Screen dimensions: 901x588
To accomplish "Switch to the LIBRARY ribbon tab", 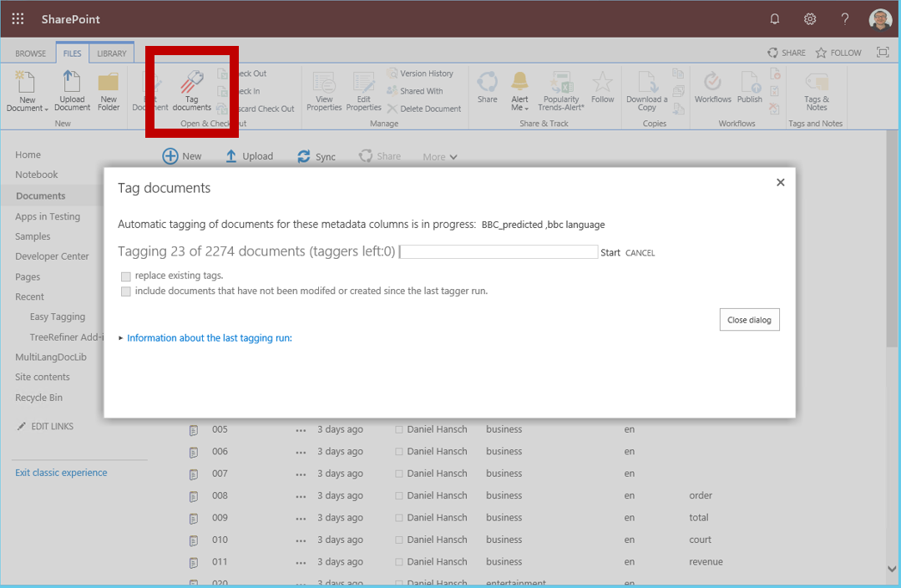I will click(112, 53).
